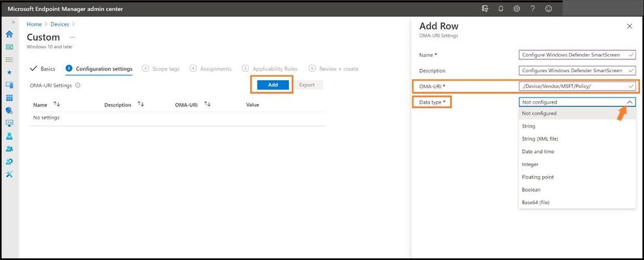
Task: Click the Export button
Action: pos(307,85)
